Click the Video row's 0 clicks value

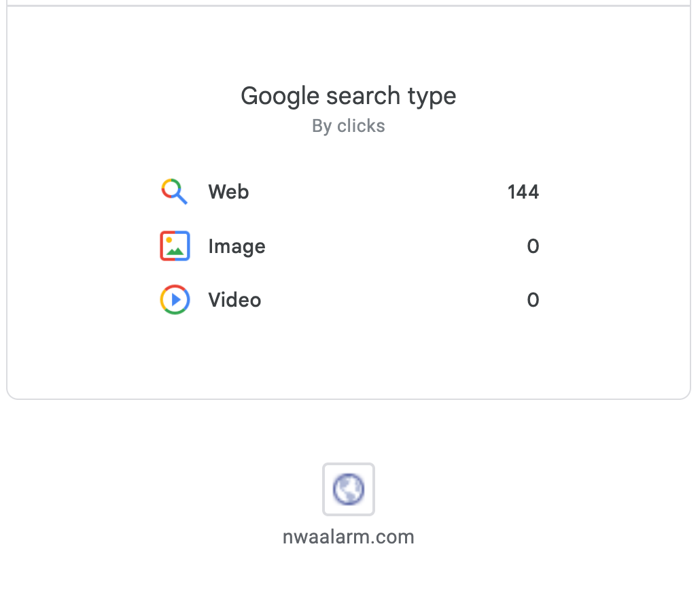click(533, 300)
